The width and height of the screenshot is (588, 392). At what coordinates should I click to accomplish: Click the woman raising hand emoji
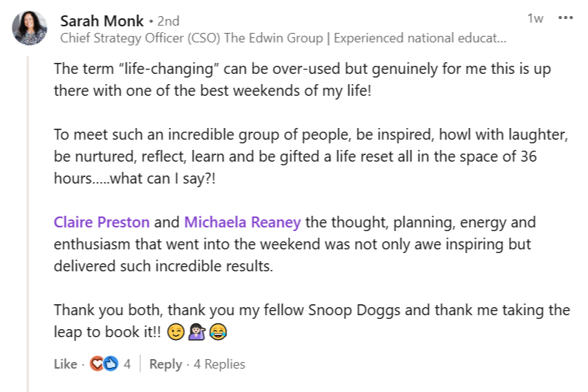[x=196, y=333]
